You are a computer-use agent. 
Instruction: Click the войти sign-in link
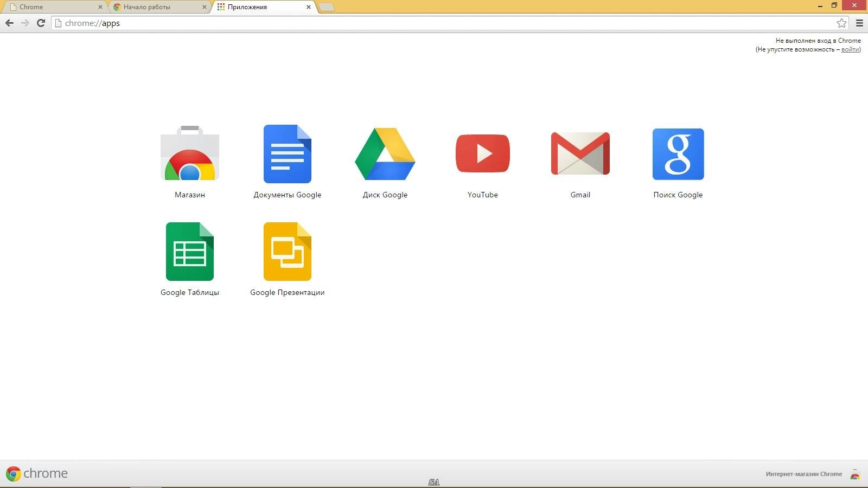(x=850, y=49)
